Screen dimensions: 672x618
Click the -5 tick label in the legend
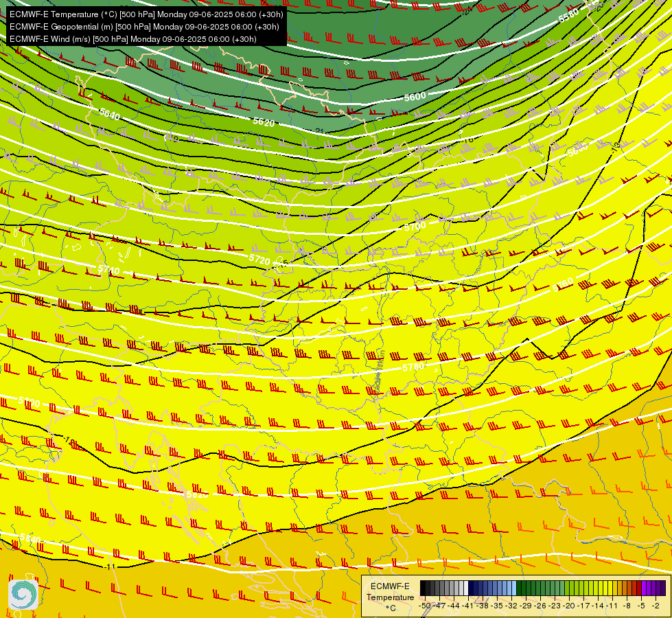click(x=642, y=606)
